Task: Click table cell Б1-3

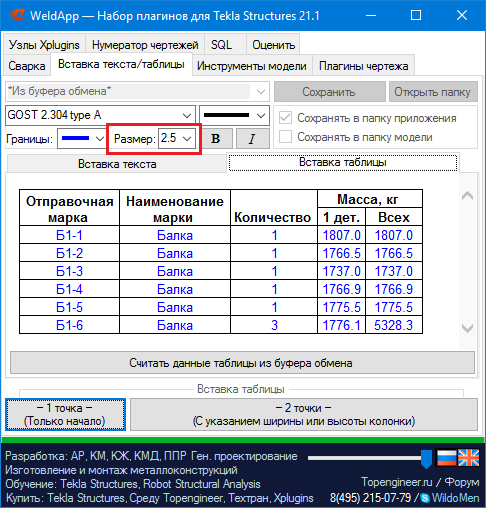Action: point(69,271)
